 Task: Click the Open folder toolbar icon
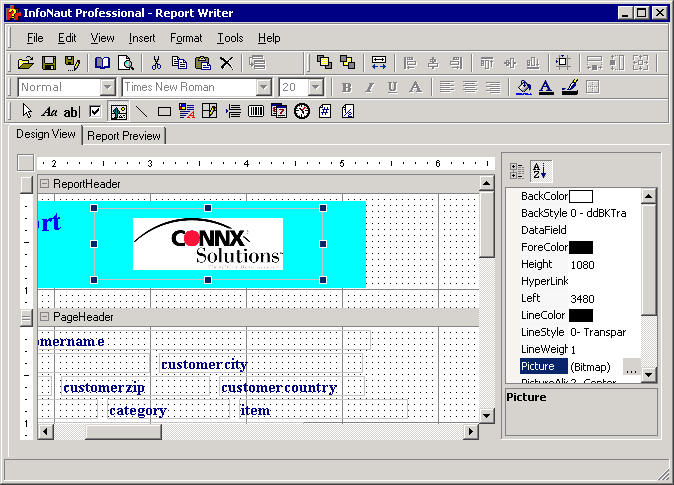pos(26,63)
